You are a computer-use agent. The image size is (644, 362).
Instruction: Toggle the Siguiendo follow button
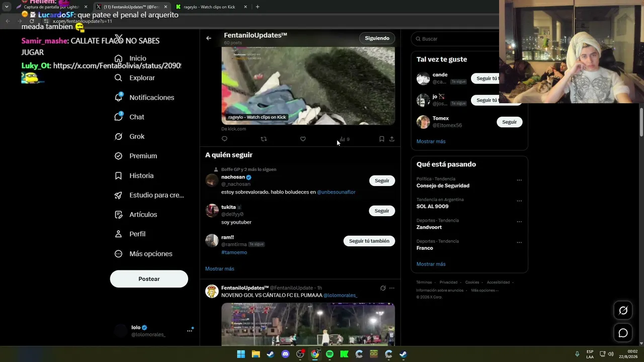click(x=377, y=38)
